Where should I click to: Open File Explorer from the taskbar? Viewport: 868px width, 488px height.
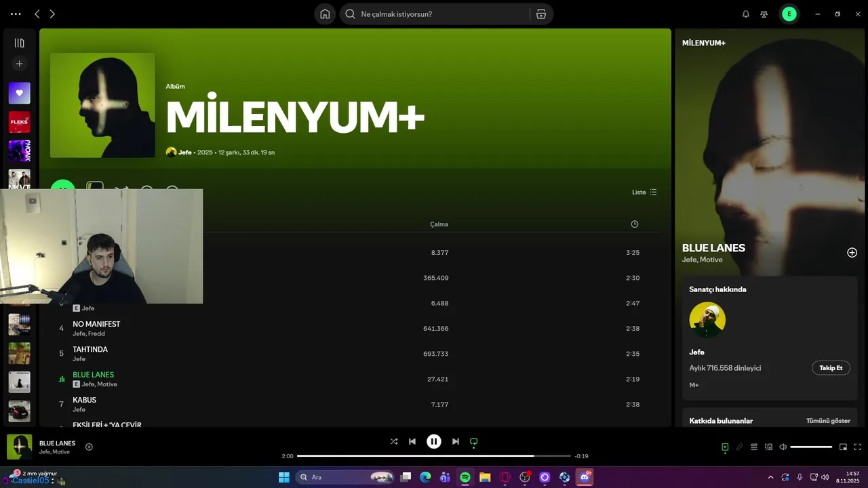point(485,477)
